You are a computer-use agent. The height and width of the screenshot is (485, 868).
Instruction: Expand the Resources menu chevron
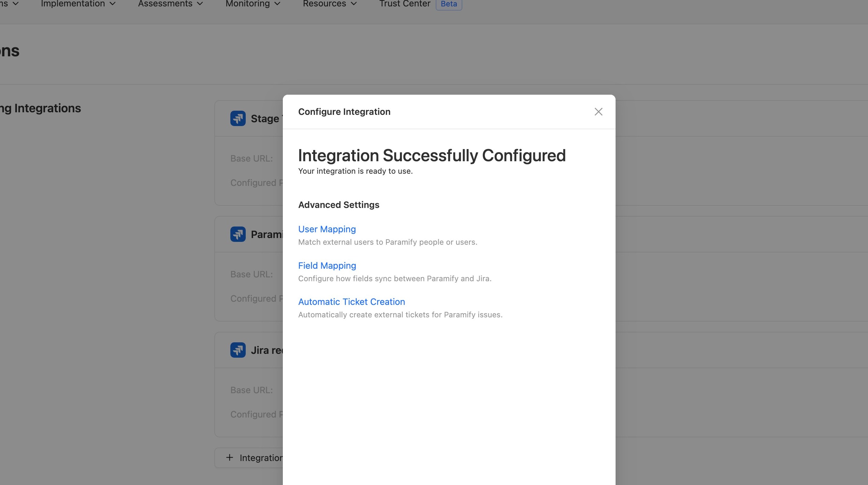tap(354, 4)
